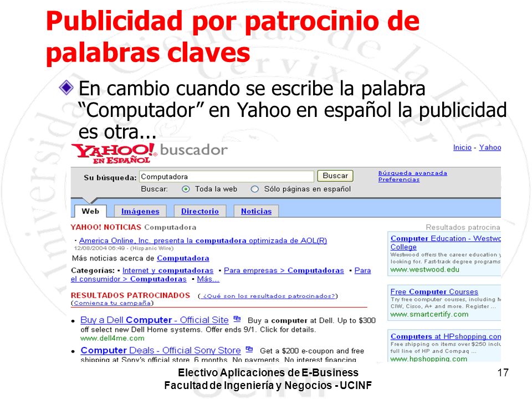
Task: Open Internet y computadoras category
Action: point(167,270)
